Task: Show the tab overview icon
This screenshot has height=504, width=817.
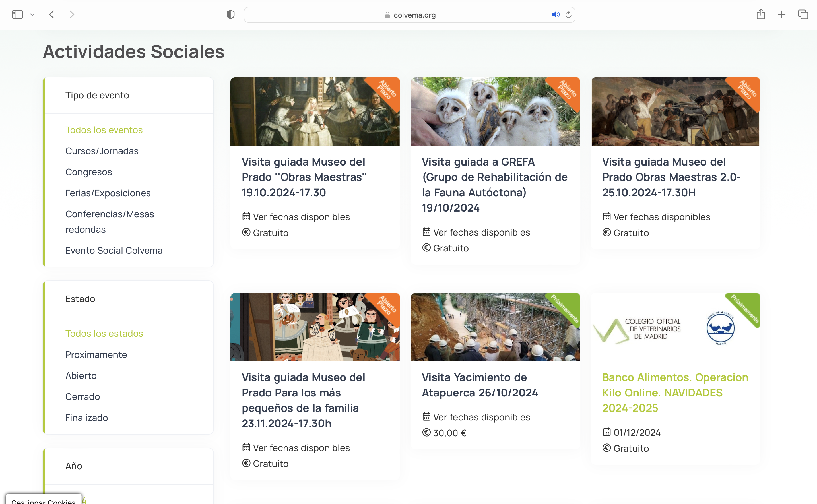Action: pos(803,15)
